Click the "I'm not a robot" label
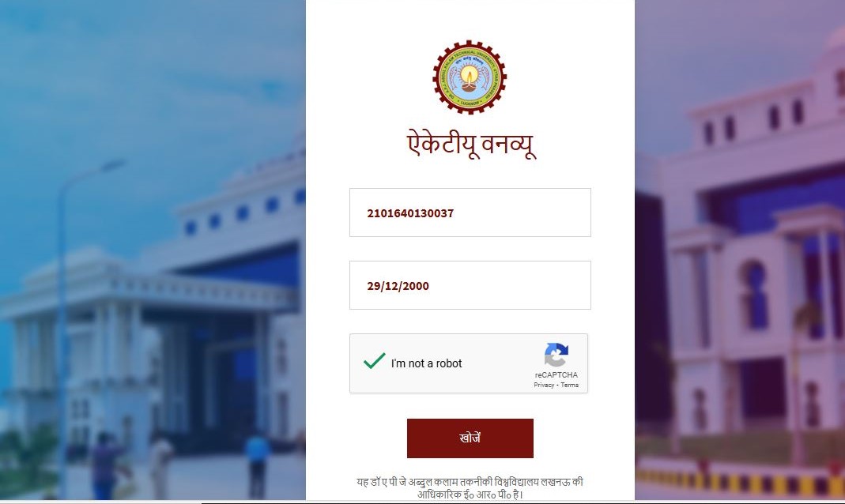This screenshot has width=845, height=504. pyautogui.click(x=426, y=363)
